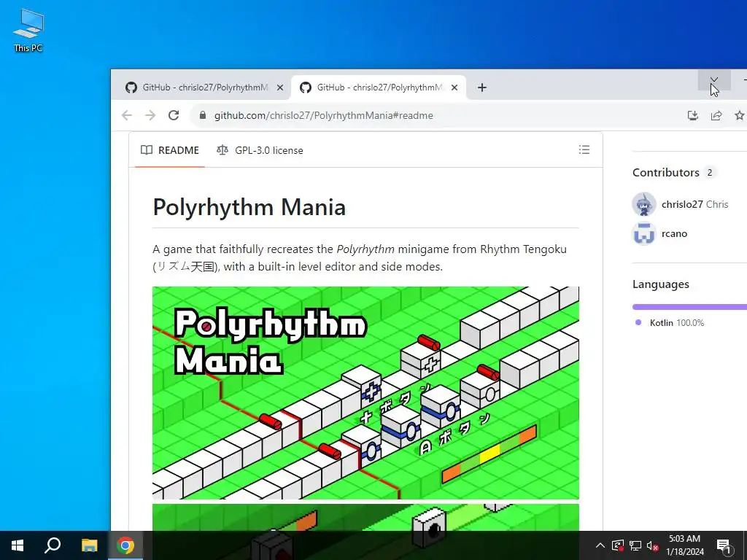
Task: Click the security warning tray icon
Action: click(618, 545)
